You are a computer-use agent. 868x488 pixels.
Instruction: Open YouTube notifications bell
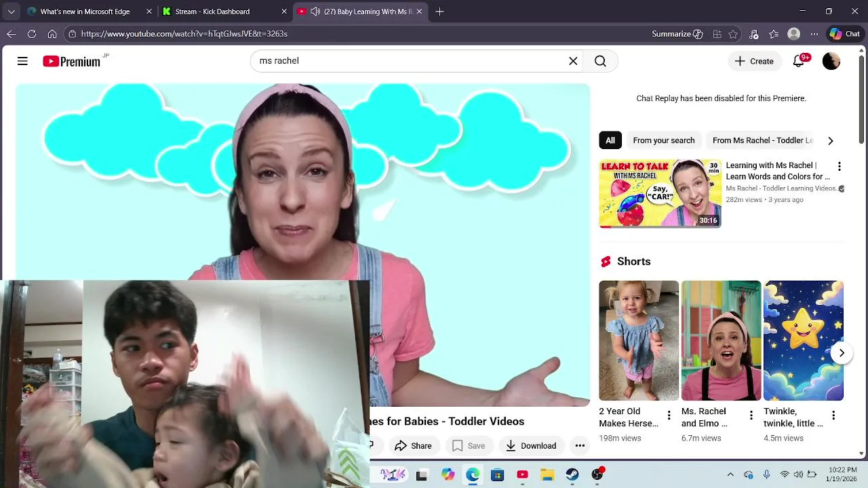coord(799,61)
